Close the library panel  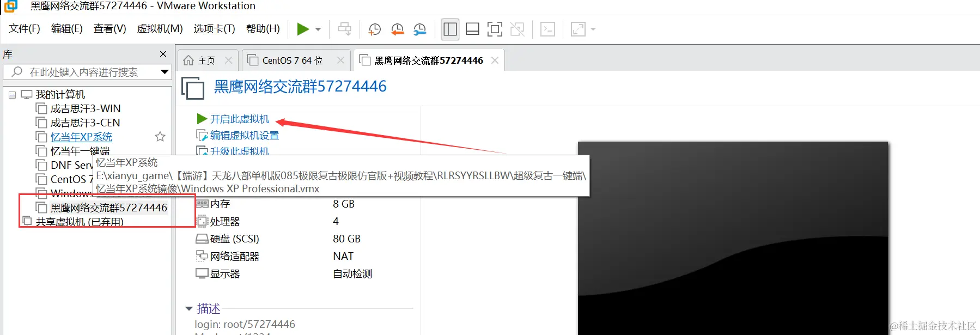(x=163, y=54)
